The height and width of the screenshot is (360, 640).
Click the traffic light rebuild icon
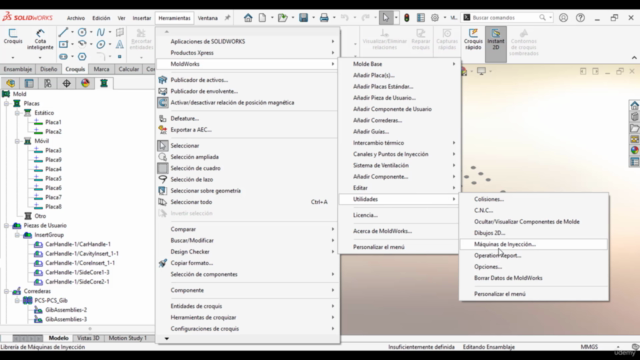click(x=407, y=18)
